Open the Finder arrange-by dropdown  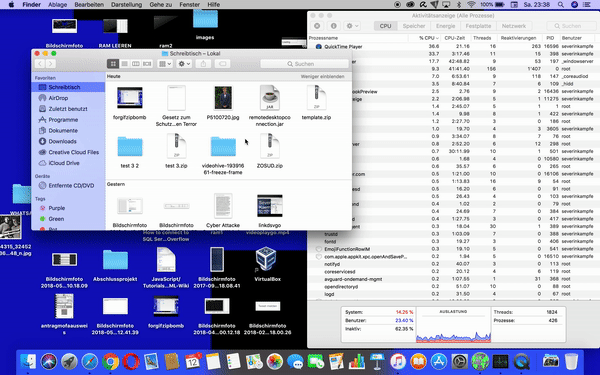tap(165, 64)
